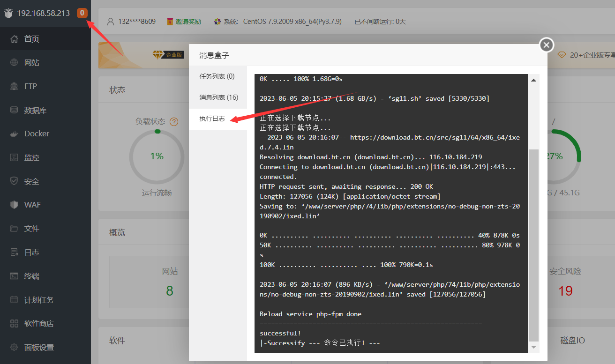Click the server address 192.168.58.213

pos(43,13)
